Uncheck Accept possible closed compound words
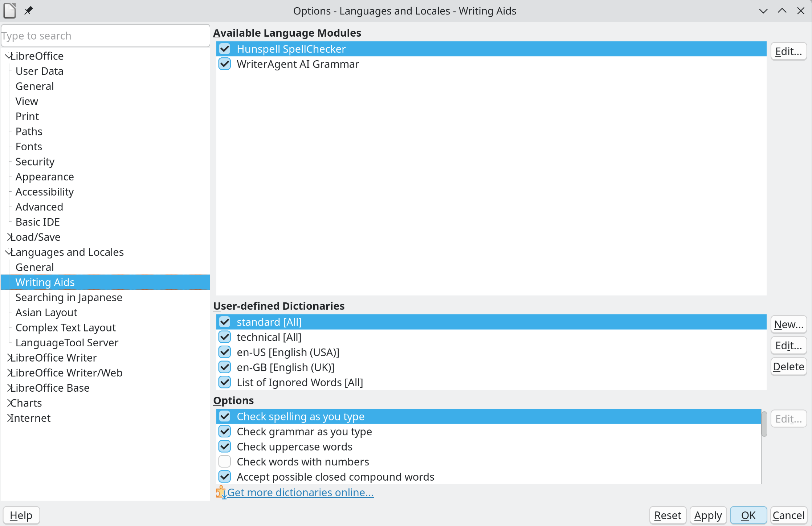Screen dimensions: 812x526 coord(225,477)
